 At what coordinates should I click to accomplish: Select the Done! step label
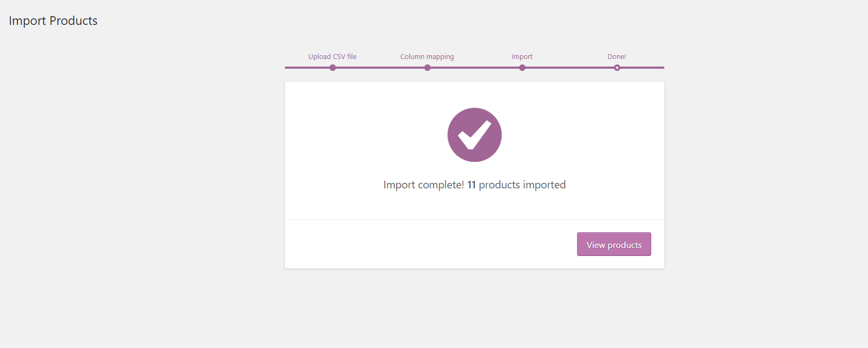[x=617, y=56]
